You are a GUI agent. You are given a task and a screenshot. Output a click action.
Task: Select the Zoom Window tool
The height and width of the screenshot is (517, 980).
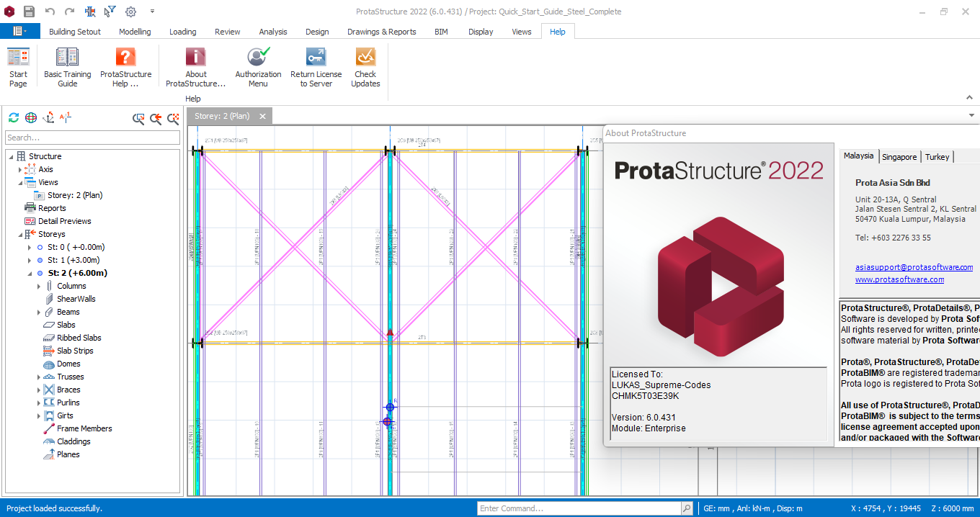coord(138,119)
